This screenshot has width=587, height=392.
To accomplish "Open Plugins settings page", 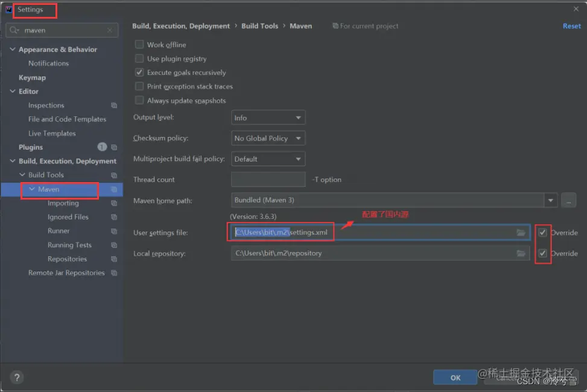I will click(31, 147).
